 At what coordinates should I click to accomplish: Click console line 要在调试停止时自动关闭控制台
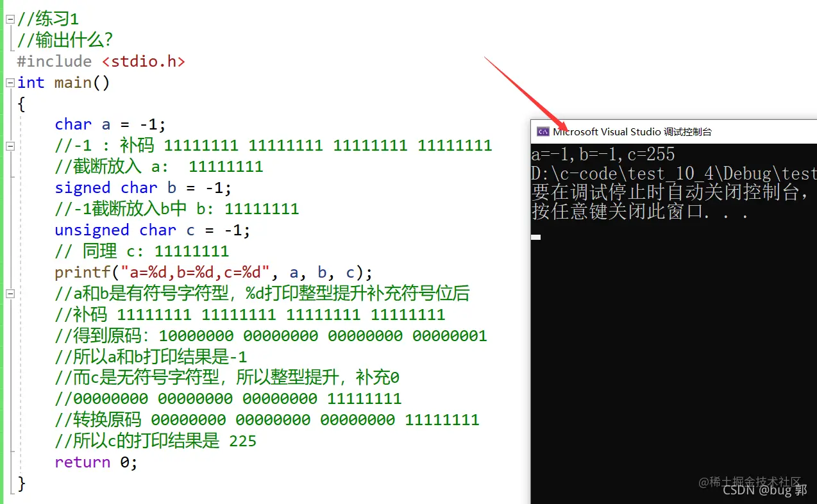tap(671, 192)
